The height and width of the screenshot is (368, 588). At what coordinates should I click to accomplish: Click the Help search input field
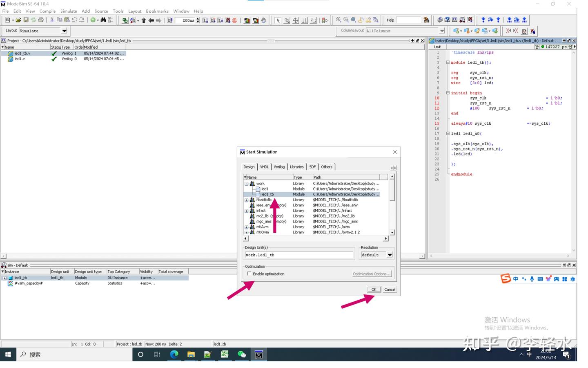(409, 20)
